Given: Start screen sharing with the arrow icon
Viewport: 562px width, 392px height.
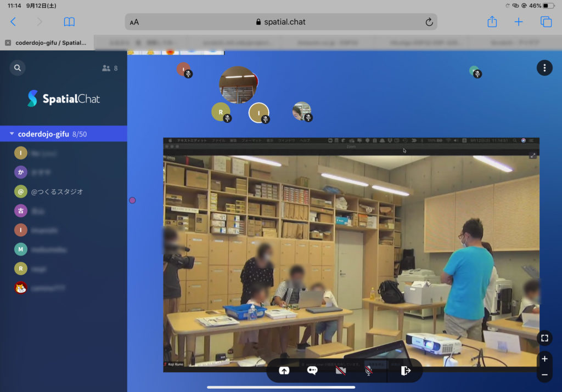Looking at the screenshot, I should tap(284, 371).
